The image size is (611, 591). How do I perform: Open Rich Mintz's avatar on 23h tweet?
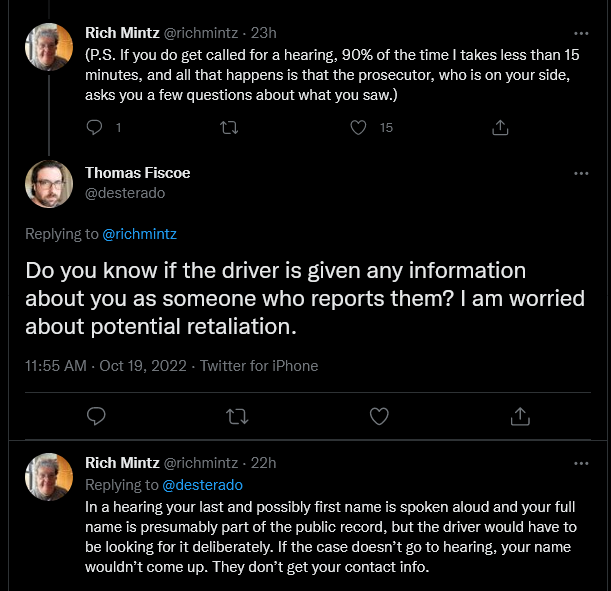coord(49,47)
